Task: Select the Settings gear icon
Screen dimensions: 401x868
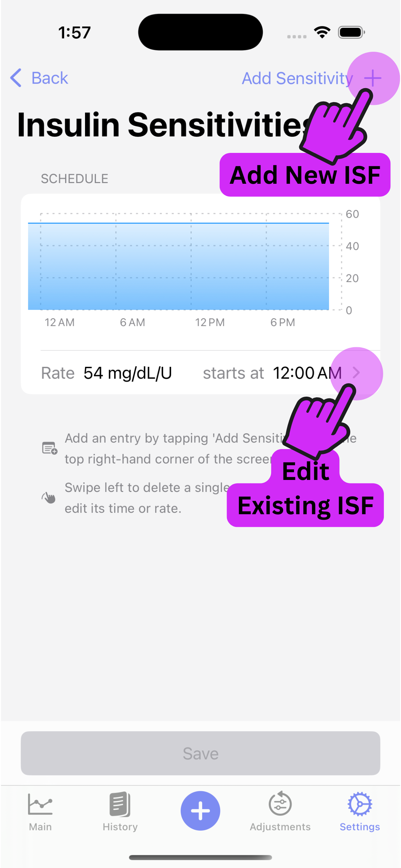Action: [x=360, y=804]
